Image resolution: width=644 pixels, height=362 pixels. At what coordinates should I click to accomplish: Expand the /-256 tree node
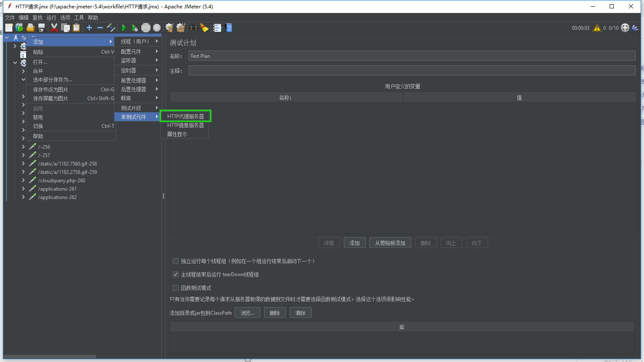pyautogui.click(x=23, y=147)
